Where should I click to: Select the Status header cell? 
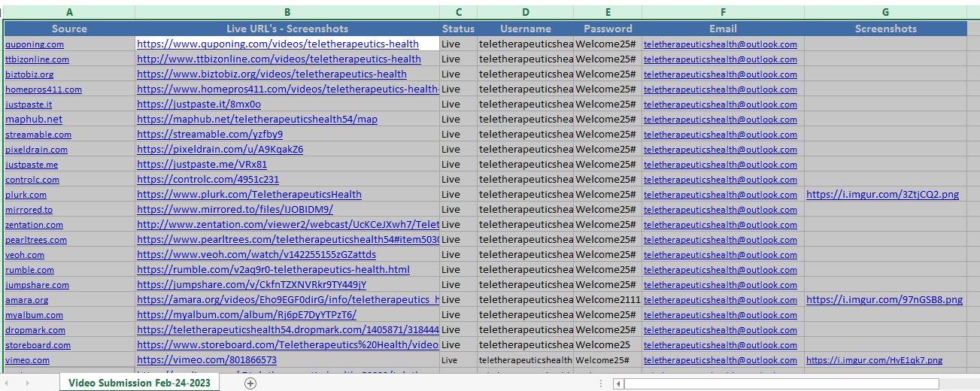point(458,29)
